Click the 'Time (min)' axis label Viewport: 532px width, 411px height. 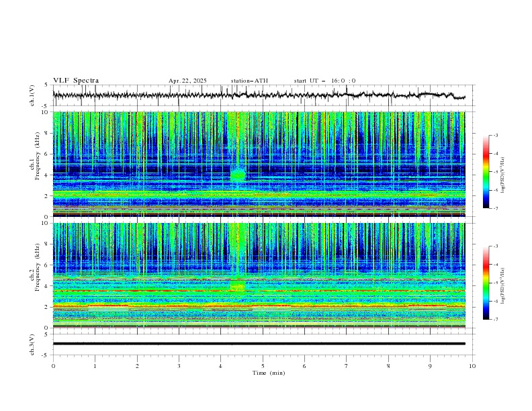point(269,373)
